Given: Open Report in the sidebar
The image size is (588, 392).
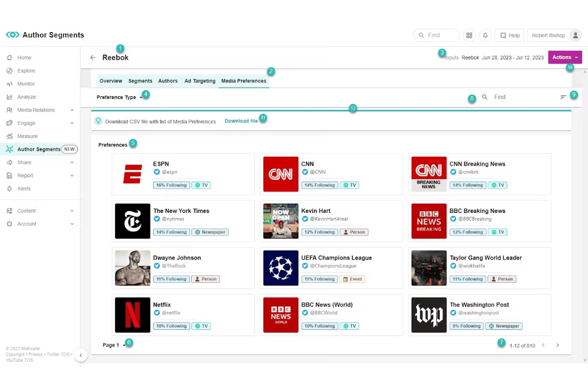Looking at the screenshot, I should pos(25,176).
